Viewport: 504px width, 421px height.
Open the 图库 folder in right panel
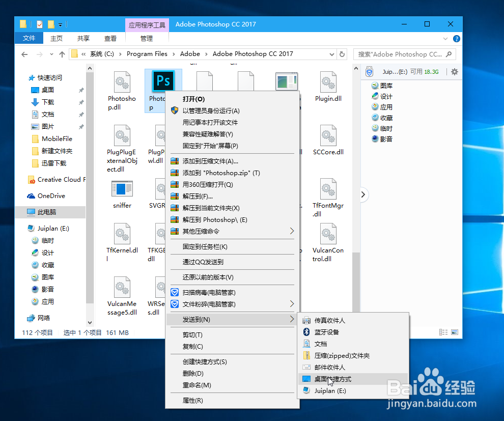click(x=382, y=86)
